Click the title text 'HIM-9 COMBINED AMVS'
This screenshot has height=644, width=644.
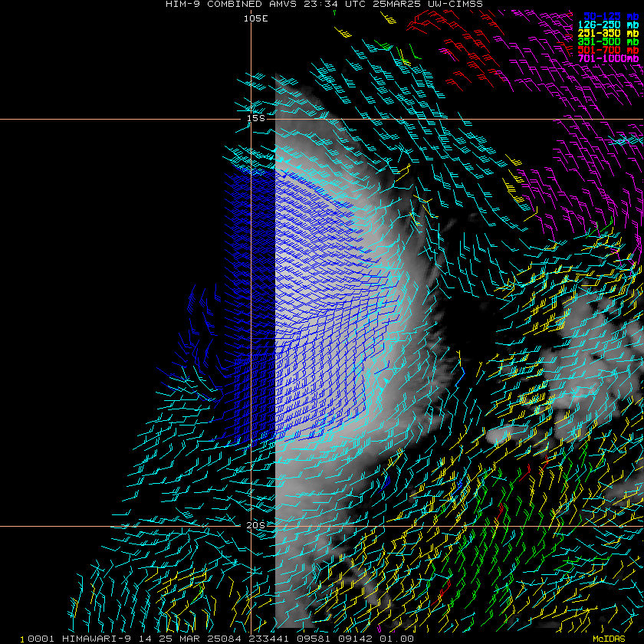[232, 4]
